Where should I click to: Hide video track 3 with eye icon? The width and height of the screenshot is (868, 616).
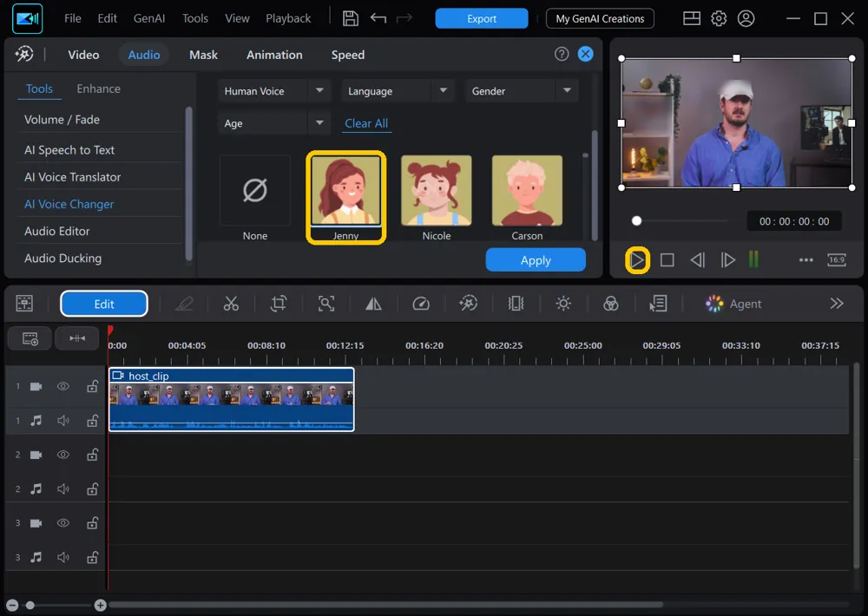point(63,523)
